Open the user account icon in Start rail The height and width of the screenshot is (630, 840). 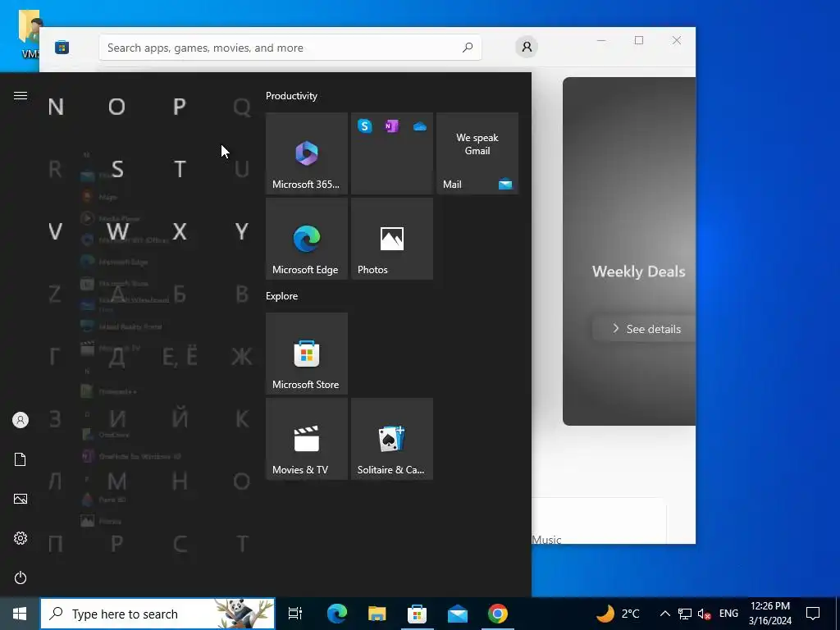(x=21, y=420)
